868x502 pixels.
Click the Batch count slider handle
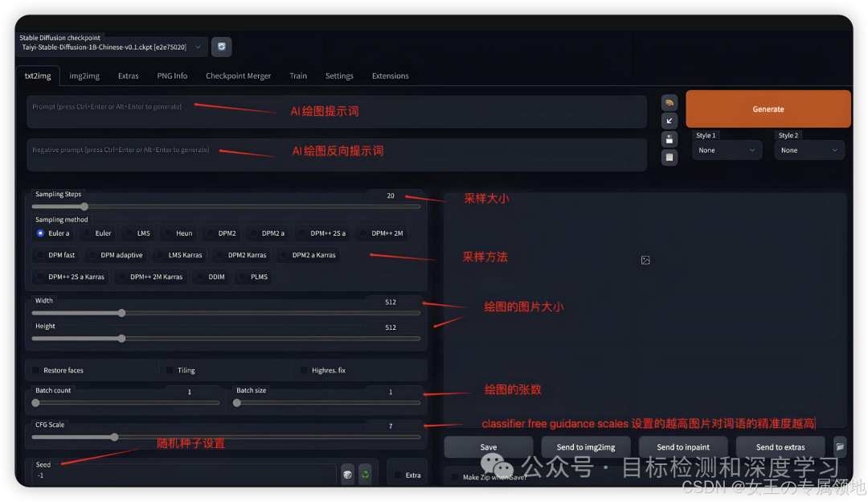click(35, 403)
